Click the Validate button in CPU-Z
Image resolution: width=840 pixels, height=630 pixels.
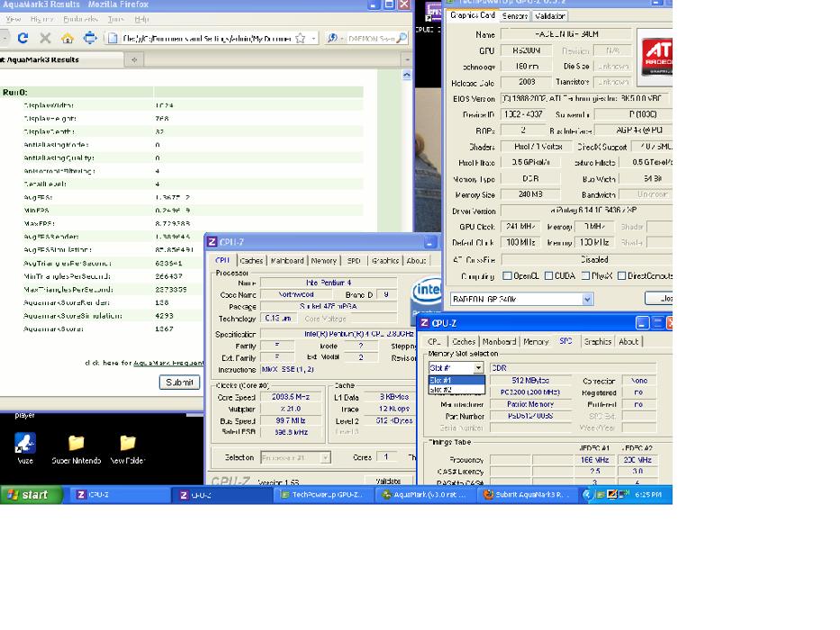tap(388, 481)
